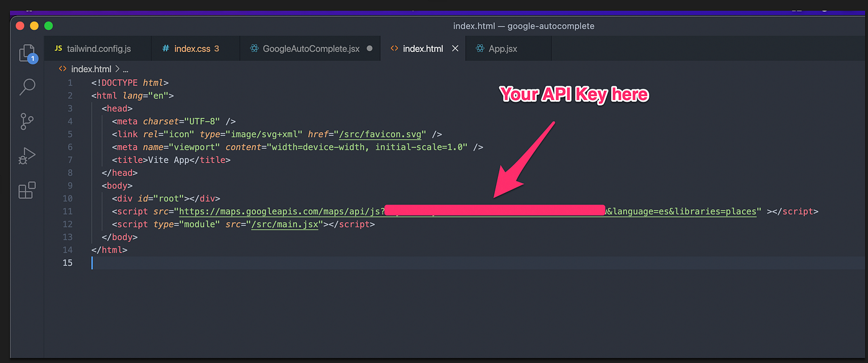Open the Run and Debug icon

[x=27, y=156]
